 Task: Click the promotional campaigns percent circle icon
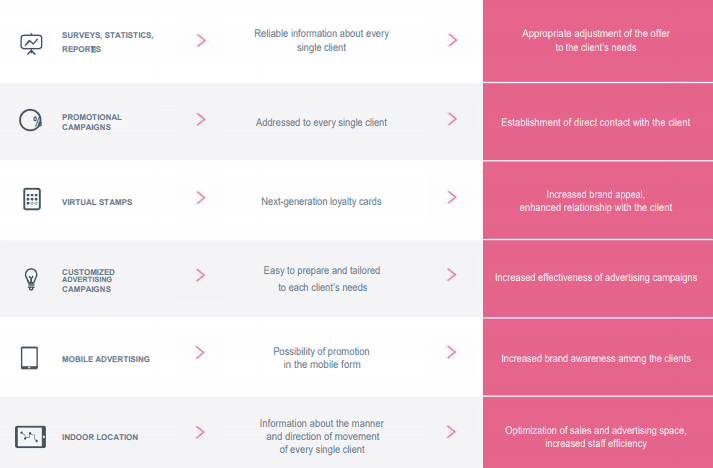[31, 120]
